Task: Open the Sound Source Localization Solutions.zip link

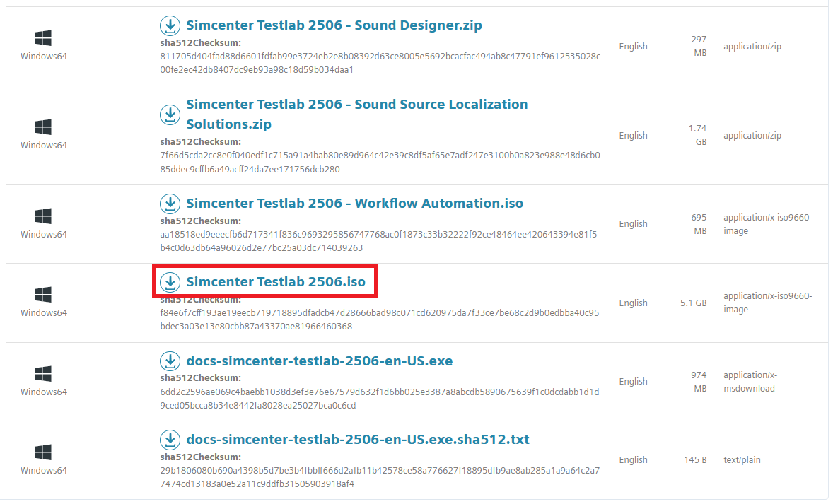Action: pos(356,104)
